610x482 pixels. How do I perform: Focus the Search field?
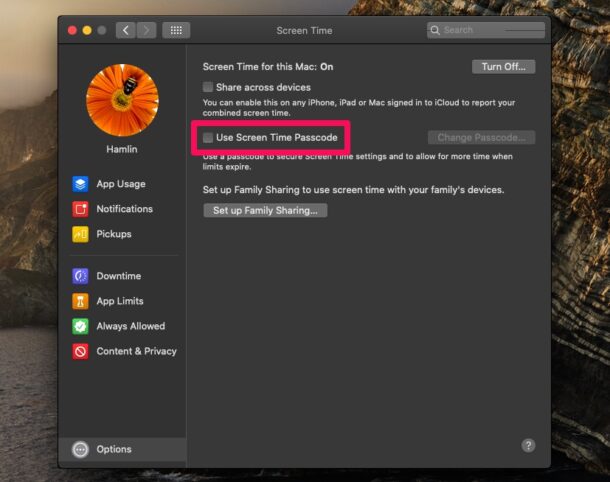pos(486,30)
